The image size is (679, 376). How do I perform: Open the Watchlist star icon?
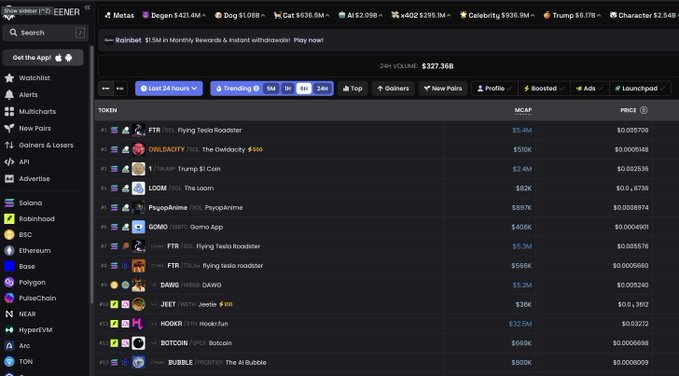pos(9,78)
